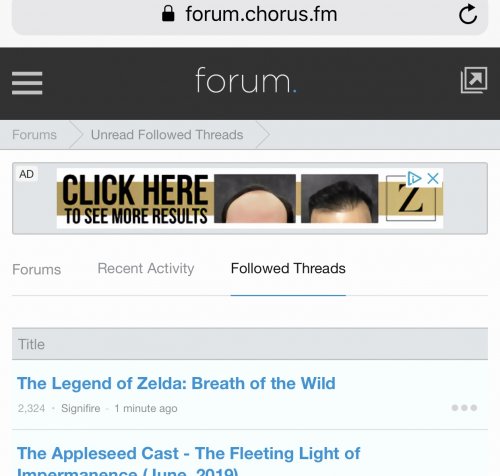Open The Legend of Zelda thread
This screenshot has height=476, width=500.
[x=176, y=383]
